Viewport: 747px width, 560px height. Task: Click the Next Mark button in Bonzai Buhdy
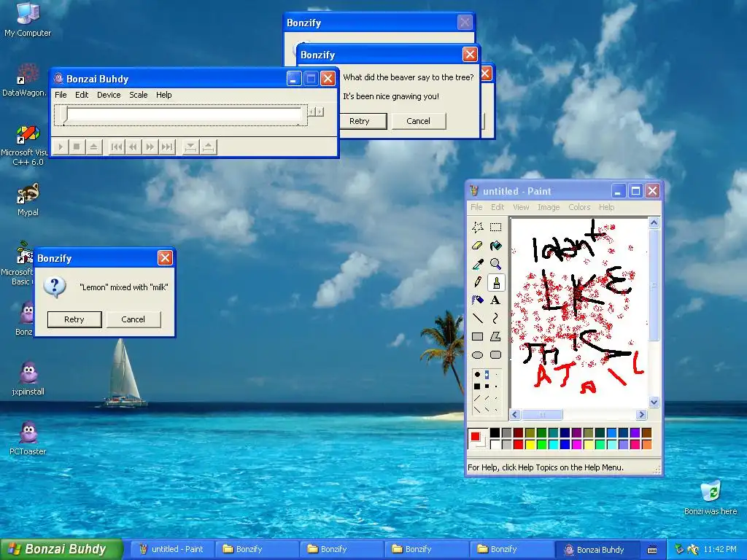coord(167,147)
